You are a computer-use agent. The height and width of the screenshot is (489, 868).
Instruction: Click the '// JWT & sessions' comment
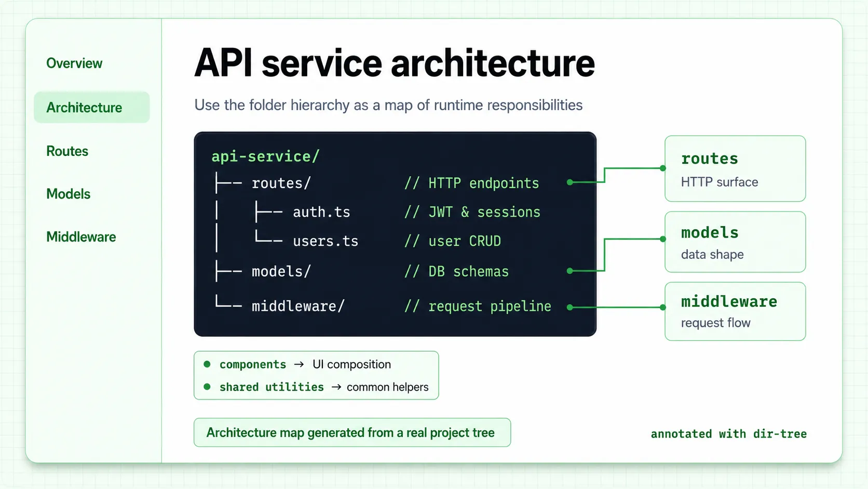pos(472,212)
